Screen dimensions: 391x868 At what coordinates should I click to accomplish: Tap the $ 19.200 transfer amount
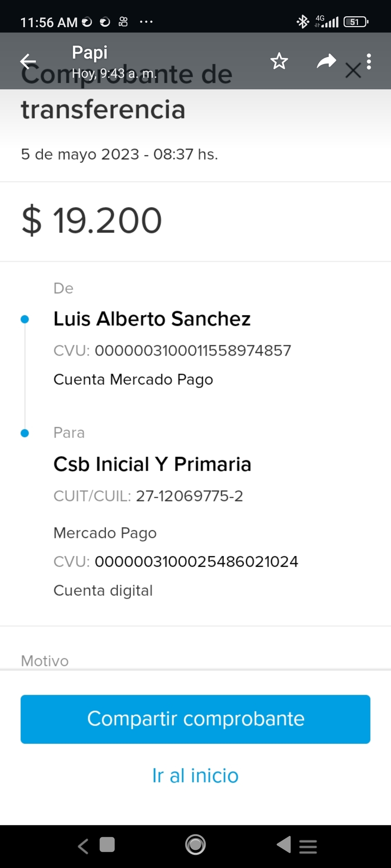click(92, 220)
